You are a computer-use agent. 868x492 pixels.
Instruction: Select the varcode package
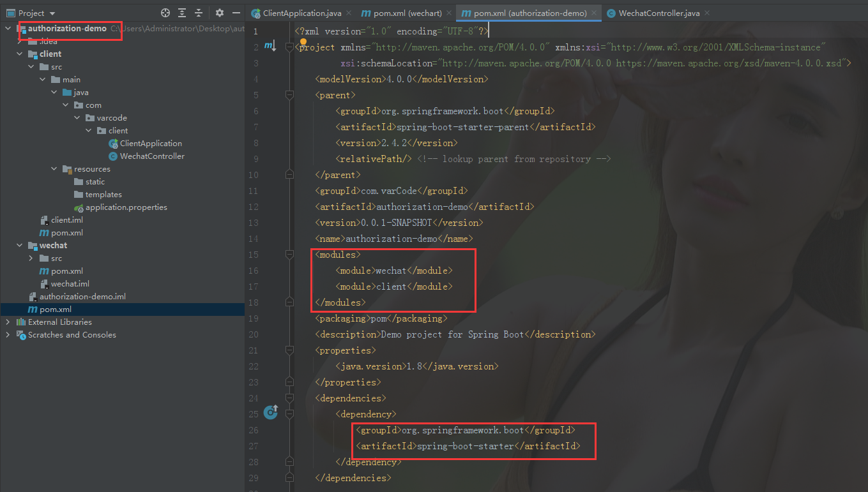[112, 118]
